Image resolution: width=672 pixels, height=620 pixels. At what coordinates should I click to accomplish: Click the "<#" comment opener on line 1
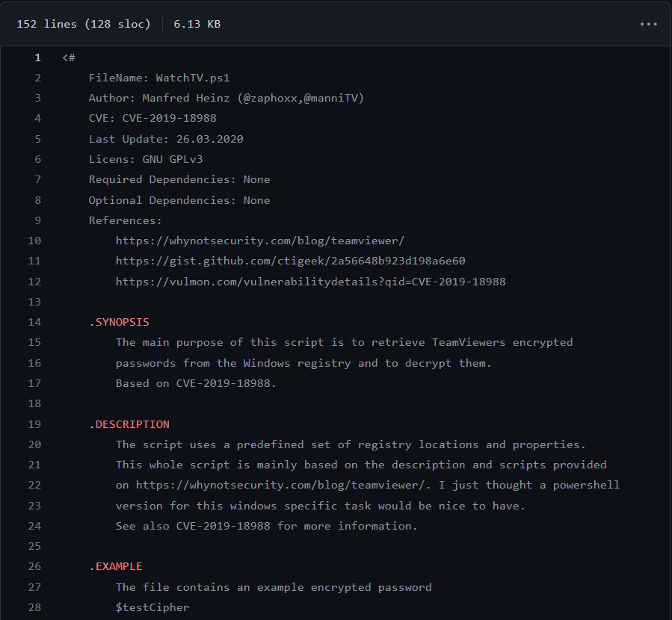point(69,58)
